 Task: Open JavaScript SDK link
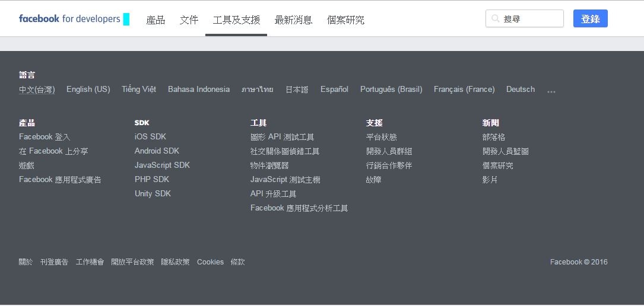pos(162,165)
